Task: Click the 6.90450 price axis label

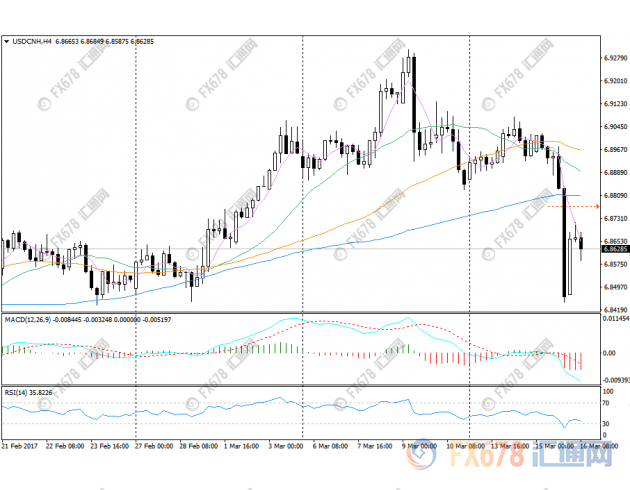Action: click(615, 126)
